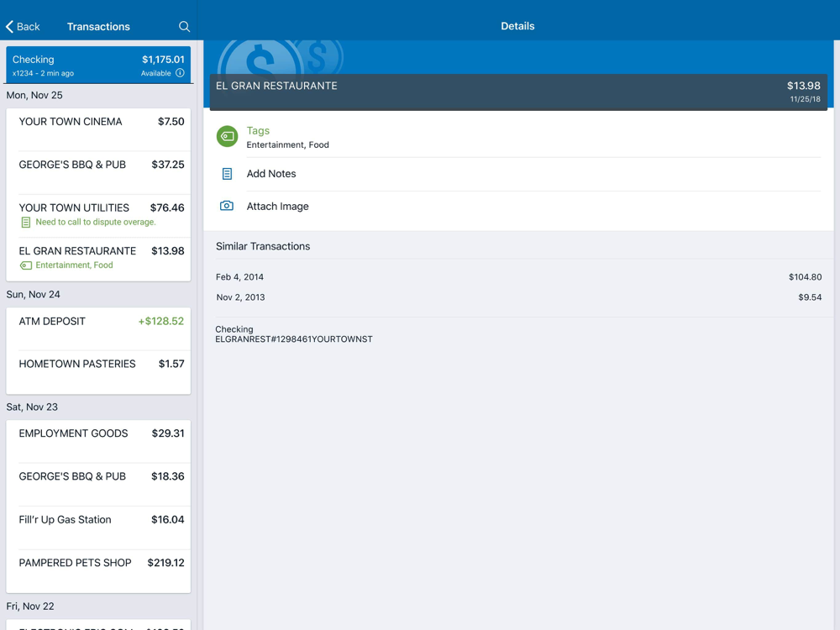Viewport: 840px width, 630px height.
Task: Open EMPLOYMENT GOODS $29.31 transaction
Action: click(x=98, y=442)
